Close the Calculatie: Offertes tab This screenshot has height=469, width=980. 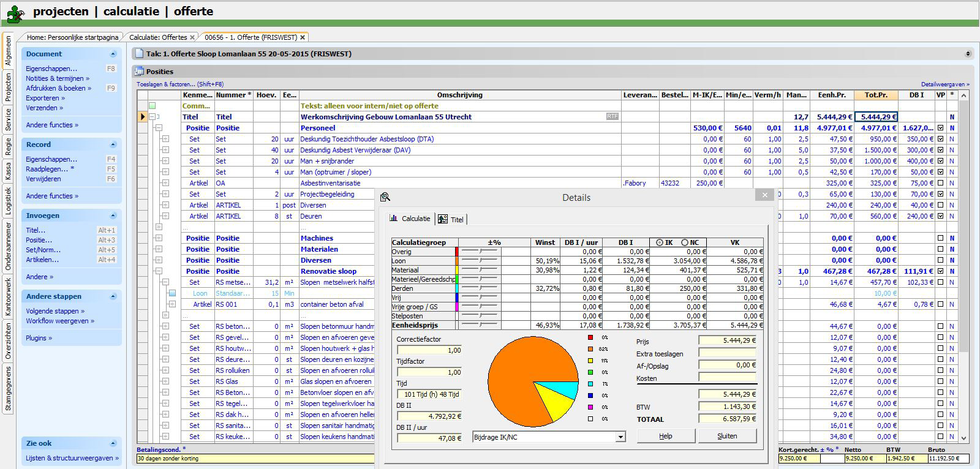tap(192, 37)
